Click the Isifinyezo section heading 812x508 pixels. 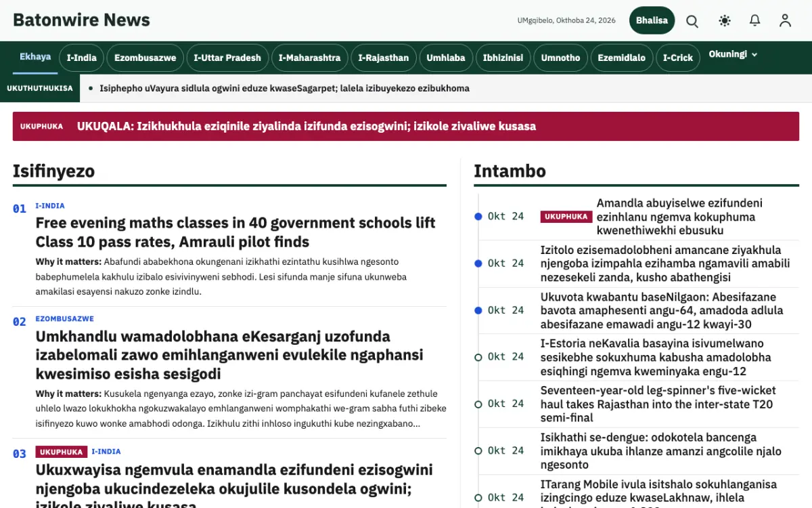[x=54, y=171]
